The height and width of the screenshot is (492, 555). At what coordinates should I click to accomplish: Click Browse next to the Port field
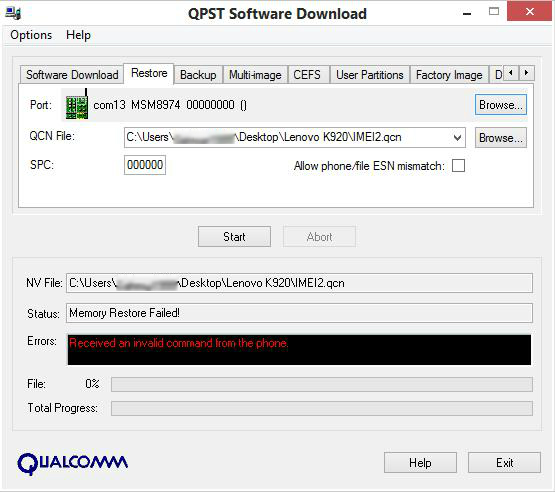click(x=500, y=105)
